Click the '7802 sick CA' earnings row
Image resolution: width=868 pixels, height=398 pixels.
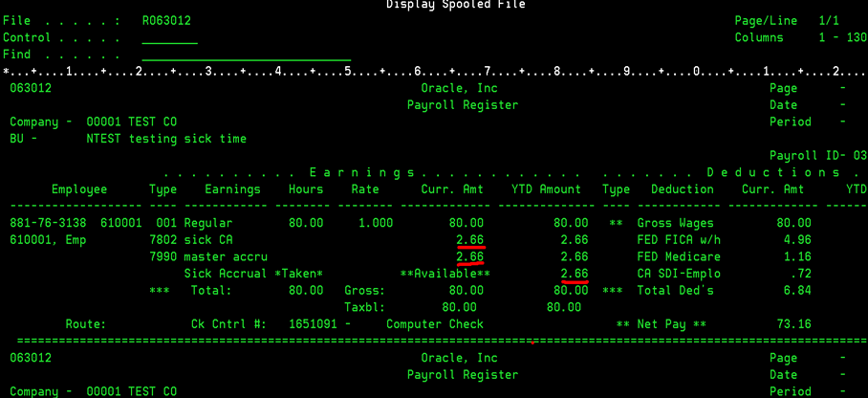[191, 240]
